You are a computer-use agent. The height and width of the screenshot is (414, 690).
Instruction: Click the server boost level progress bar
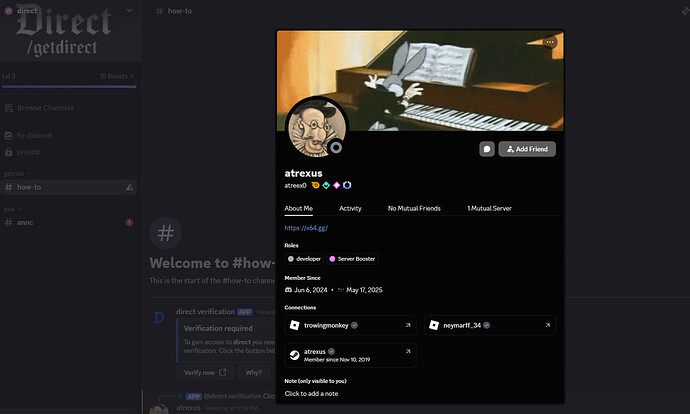68,87
